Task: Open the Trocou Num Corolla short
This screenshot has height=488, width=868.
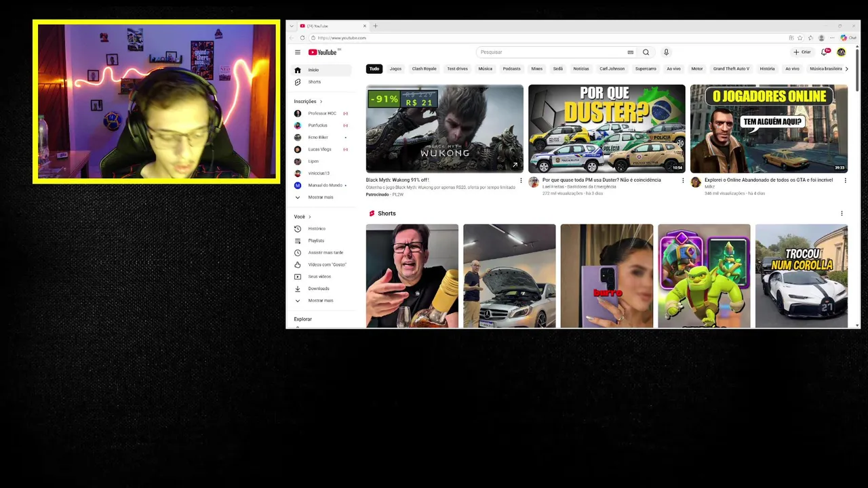Action: tap(802, 276)
